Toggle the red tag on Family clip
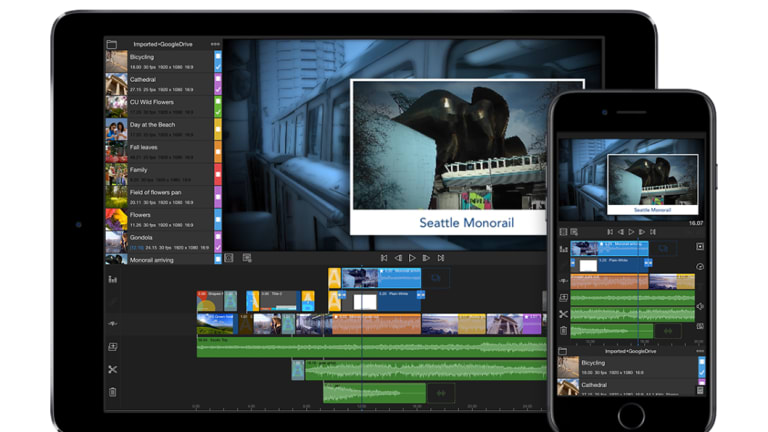Image resolution: width=768 pixels, height=432 pixels. pos(218,174)
